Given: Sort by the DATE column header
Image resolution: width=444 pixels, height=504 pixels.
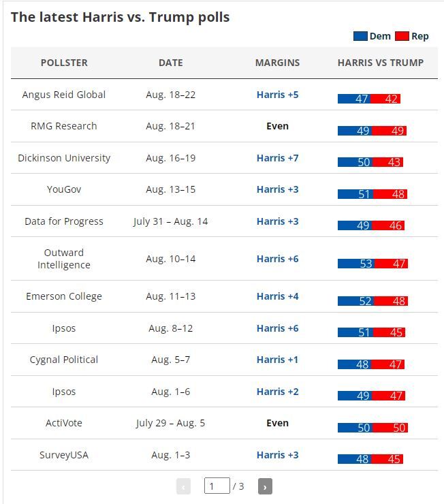Looking at the screenshot, I should [x=170, y=63].
